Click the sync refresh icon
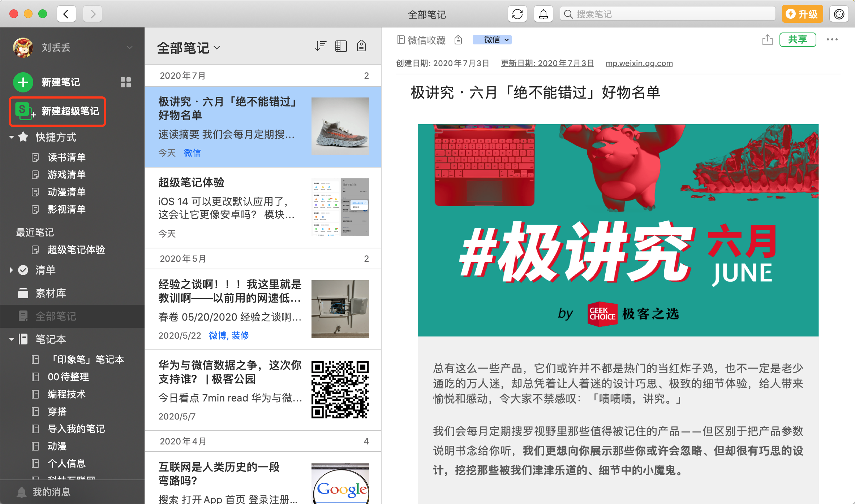The width and height of the screenshot is (855, 504). tap(517, 14)
